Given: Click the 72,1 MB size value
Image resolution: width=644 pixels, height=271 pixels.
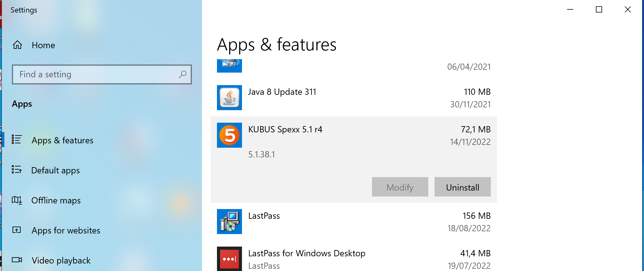Looking at the screenshot, I should click(x=475, y=129).
